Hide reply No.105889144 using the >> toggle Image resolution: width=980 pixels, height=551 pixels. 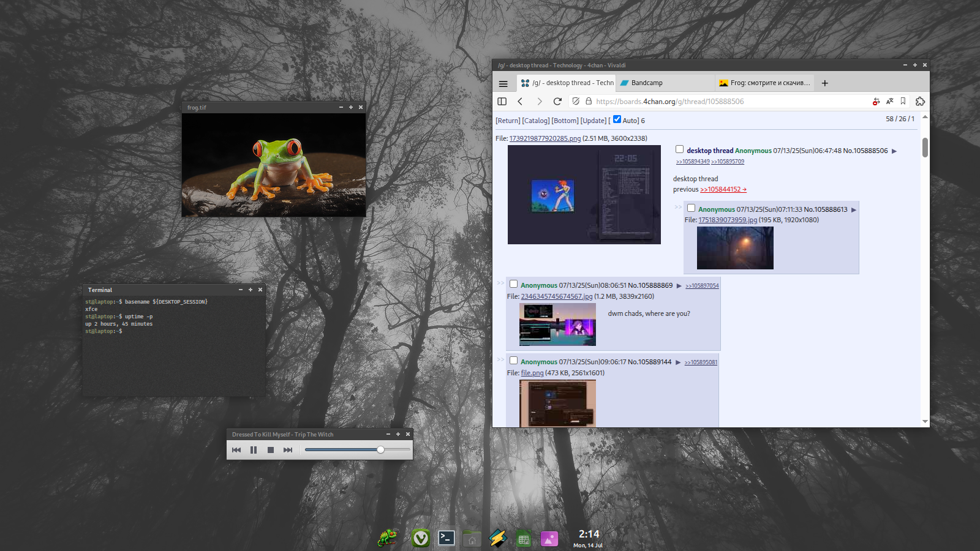[500, 359]
